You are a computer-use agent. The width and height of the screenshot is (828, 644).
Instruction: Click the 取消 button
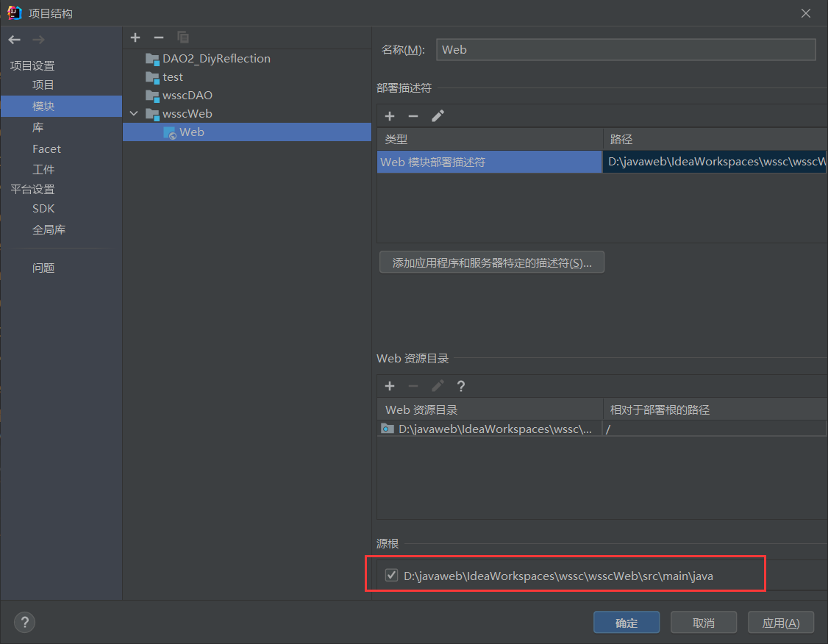pyautogui.click(x=704, y=623)
